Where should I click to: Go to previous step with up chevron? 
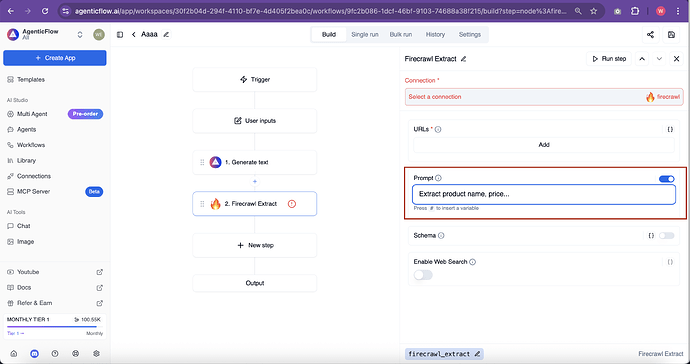click(x=642, y=59)
